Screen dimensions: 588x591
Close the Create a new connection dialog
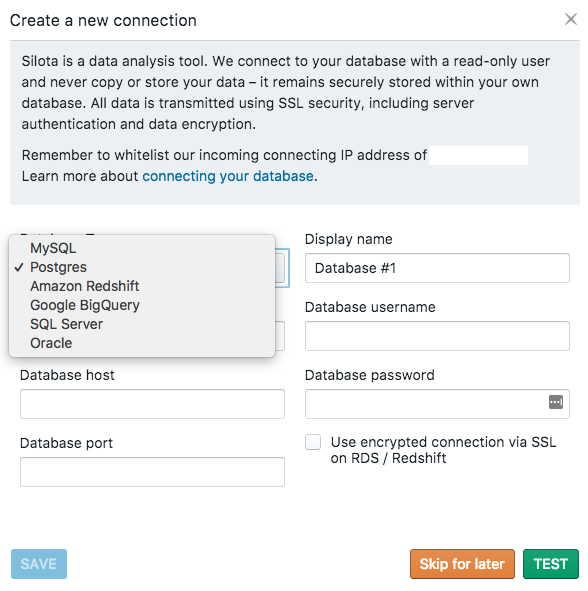(571, 19)
